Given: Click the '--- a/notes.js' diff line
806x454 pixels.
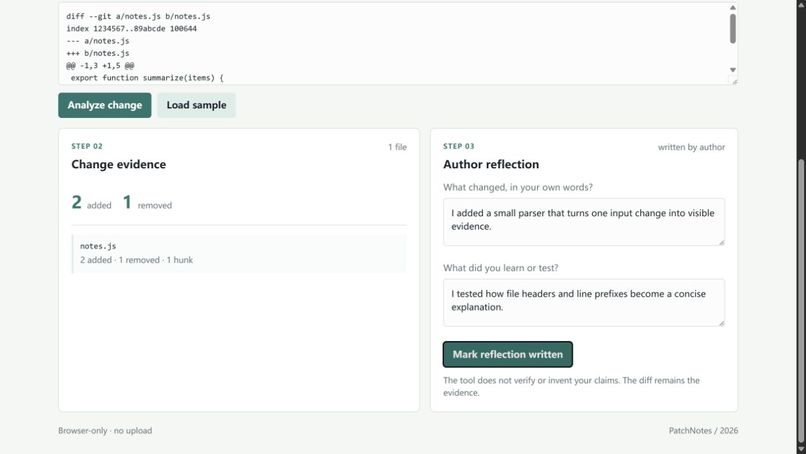Looking at the screenshot, I should (x=98, y=41).
